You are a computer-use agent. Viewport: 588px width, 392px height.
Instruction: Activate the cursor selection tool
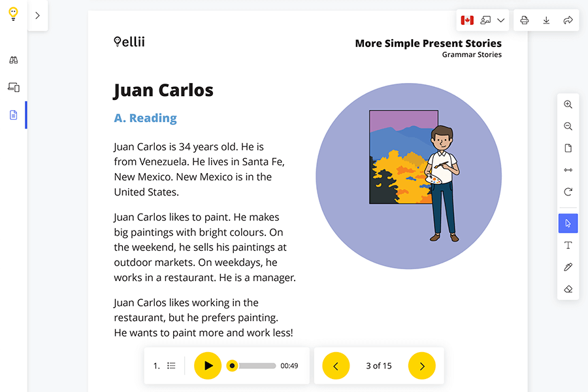pyautogui.click(x=568, y=223)
